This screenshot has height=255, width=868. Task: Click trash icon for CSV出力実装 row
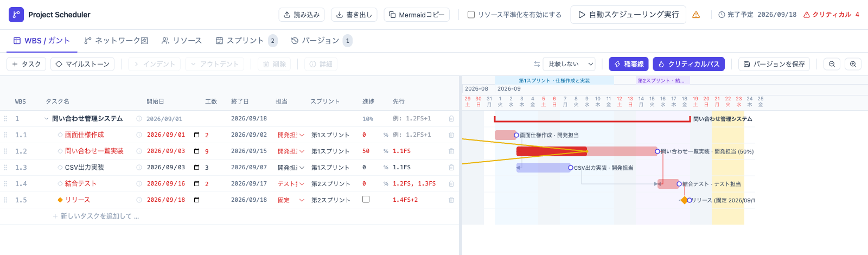click(x=451, y=168)
